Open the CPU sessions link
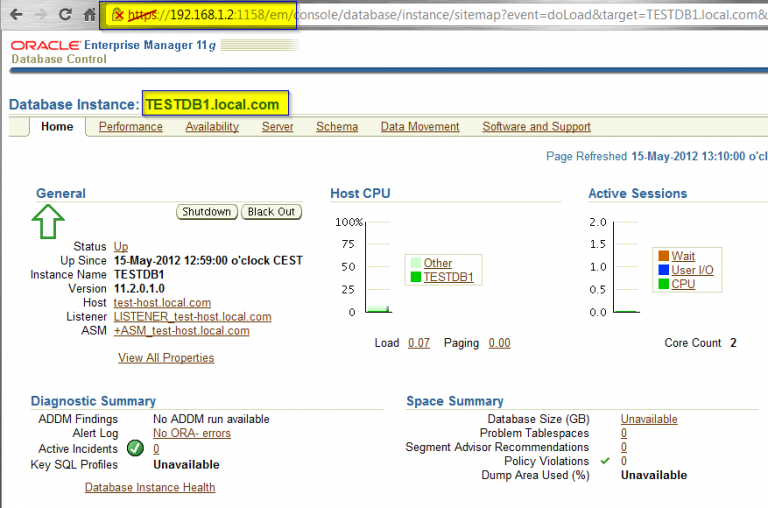Image resolution: width=768 pixels, height=508 pixels. [683, 284]
